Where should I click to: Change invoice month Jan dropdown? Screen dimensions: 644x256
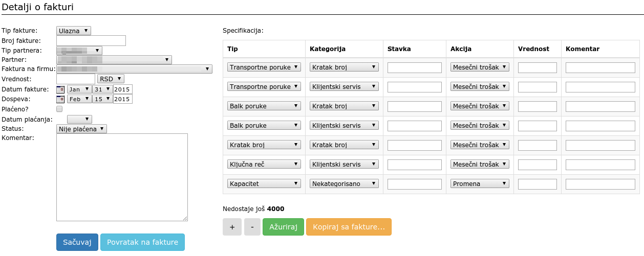click(x=79, y=89)
